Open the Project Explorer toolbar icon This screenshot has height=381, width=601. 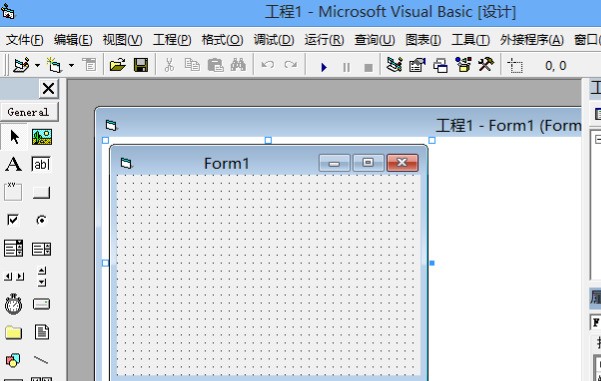[394, 65]
